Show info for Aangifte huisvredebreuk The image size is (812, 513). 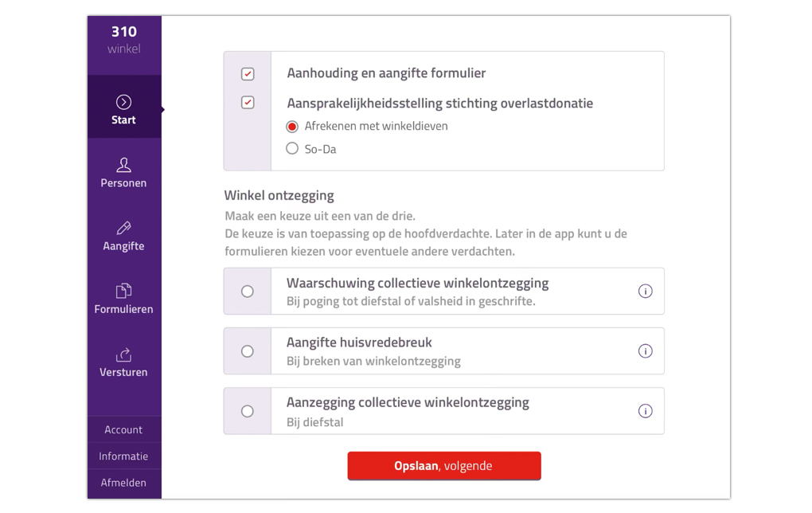(646, 351)
